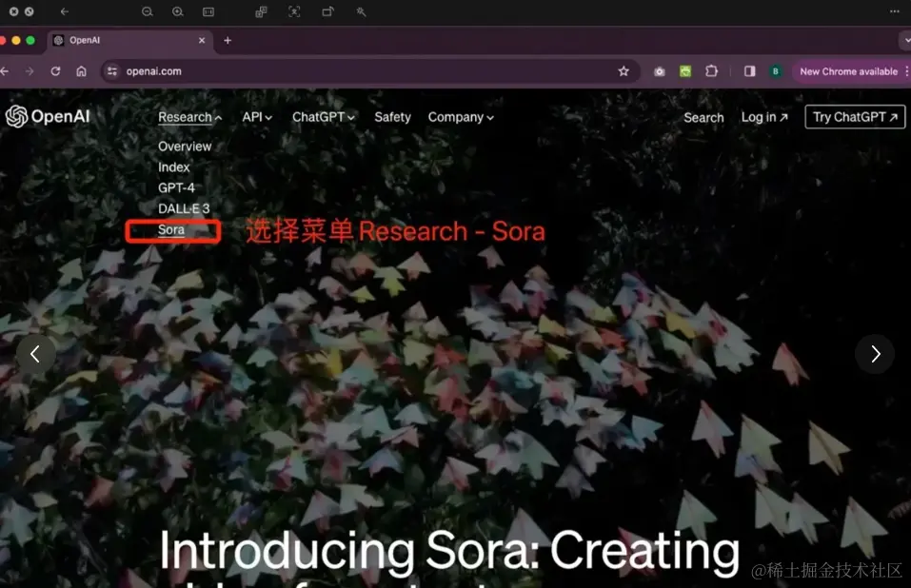Open a new browser tab with plus
The width and height of the screenshot is (911, 588).
pyautogui.click(x=228, y=41)
